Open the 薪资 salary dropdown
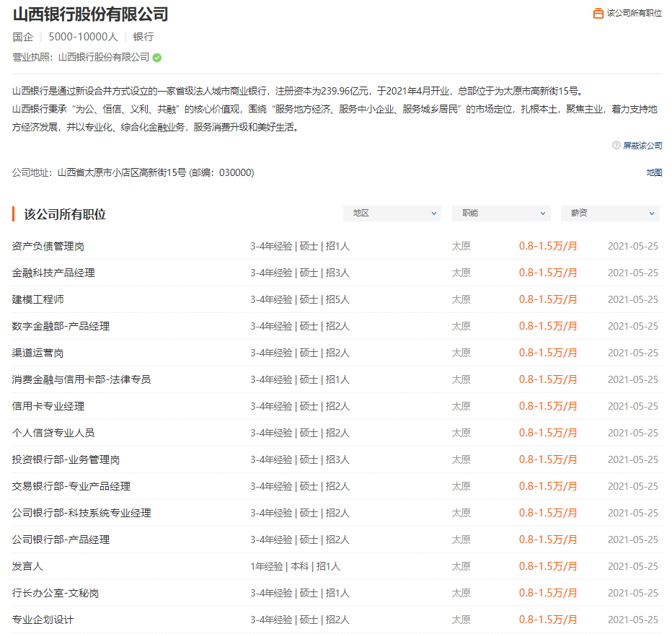This screenshot has width=672, height=634. click(610, 213)
